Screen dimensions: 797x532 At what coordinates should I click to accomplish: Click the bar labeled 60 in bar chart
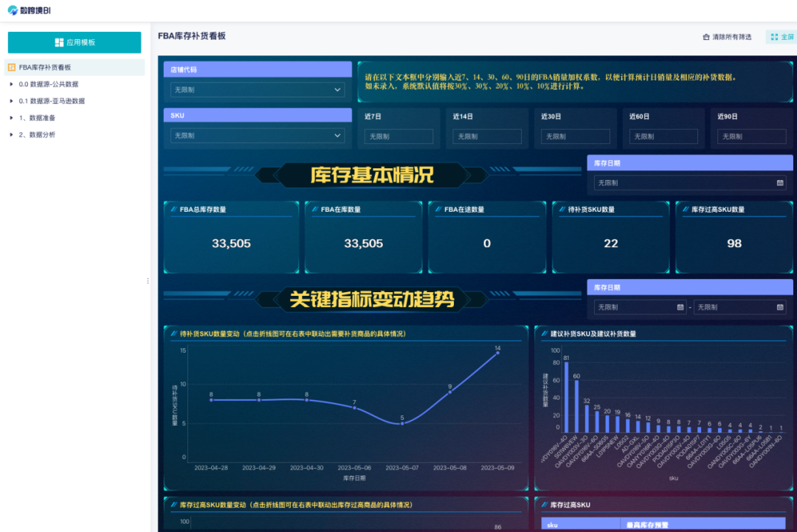pos(576,407)
